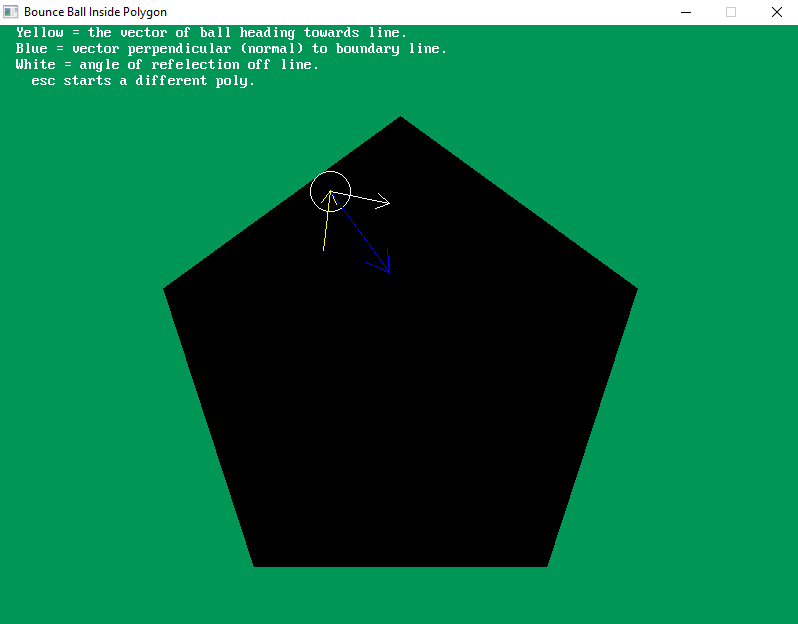The width and height of the screenshot is (798, 624).
Task: Click the white reflection arrow tip
Action: (x=387, y=203)
